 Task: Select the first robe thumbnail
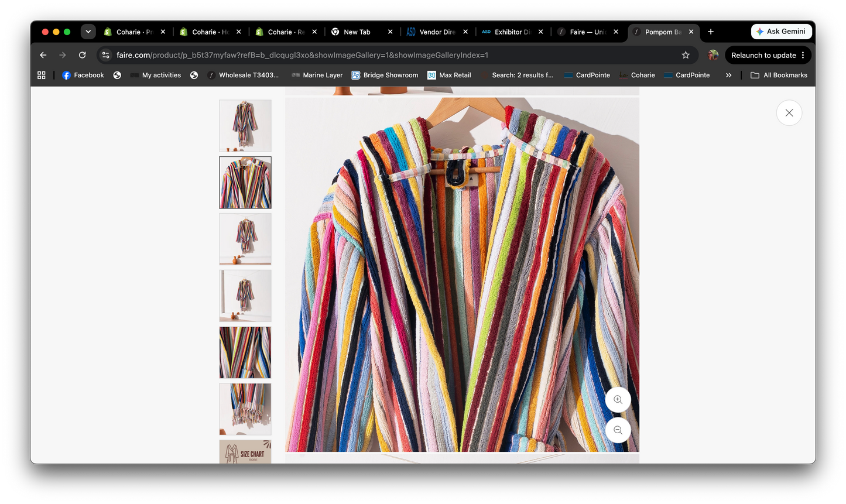click(245, 126)
